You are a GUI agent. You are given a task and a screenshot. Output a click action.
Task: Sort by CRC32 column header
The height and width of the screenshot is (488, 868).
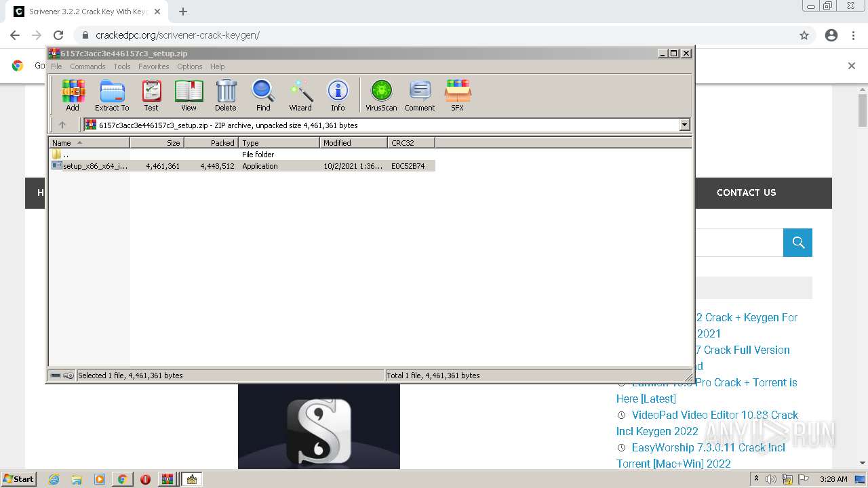click(x=411, y=143)
